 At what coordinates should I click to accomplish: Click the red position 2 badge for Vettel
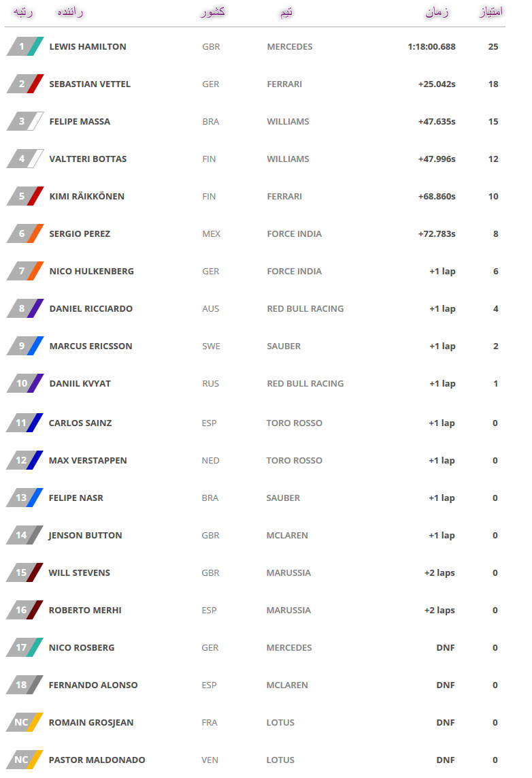click(x=24, y=84)
